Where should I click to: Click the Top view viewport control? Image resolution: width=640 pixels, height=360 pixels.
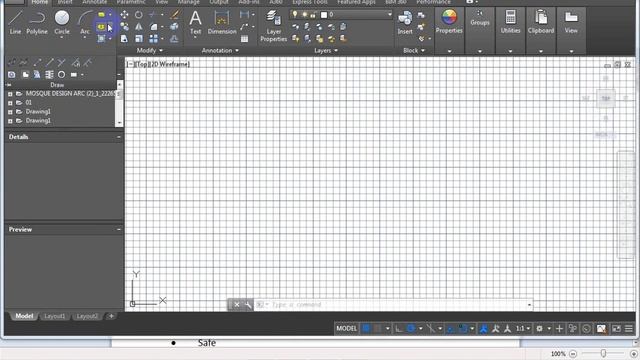(142, 64)
